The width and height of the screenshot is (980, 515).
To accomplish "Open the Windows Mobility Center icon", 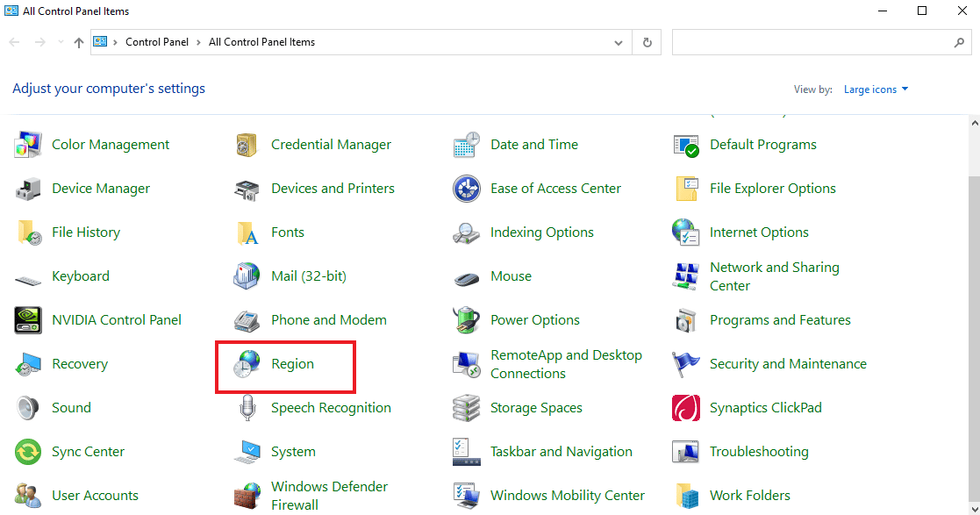I will 466,496.
